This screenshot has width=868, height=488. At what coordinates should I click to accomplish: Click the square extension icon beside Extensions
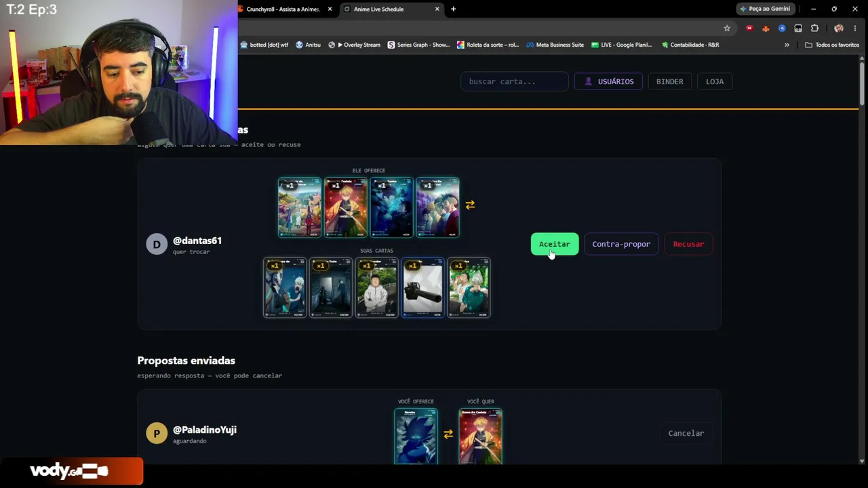coord(798,28)
